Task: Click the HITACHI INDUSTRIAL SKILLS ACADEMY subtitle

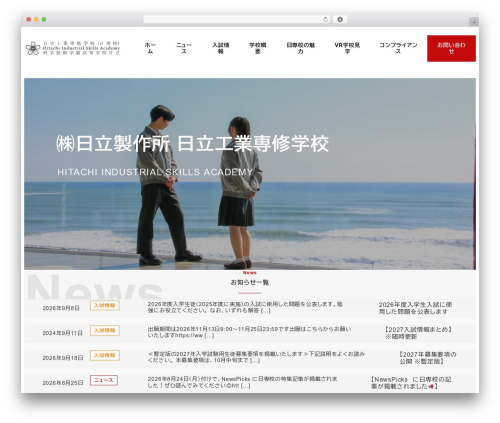Action: [155, 172]
